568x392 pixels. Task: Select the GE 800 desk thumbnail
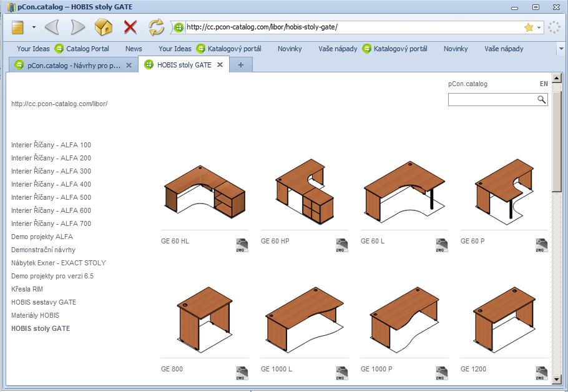tap(205, 320)
